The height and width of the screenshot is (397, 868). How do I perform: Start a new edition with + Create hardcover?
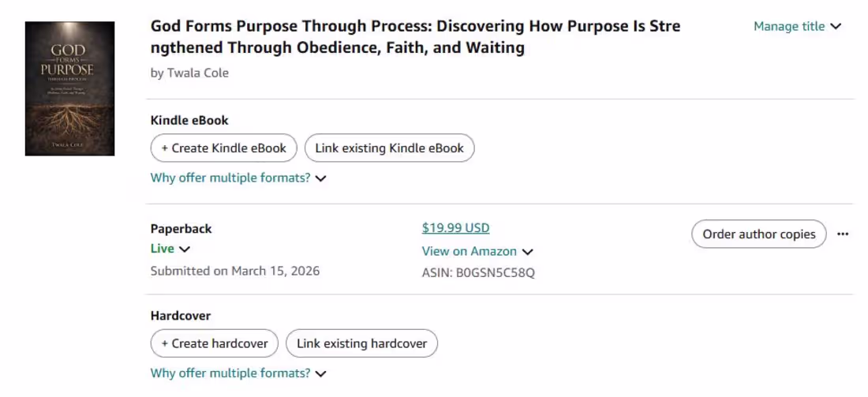(215, 344)
